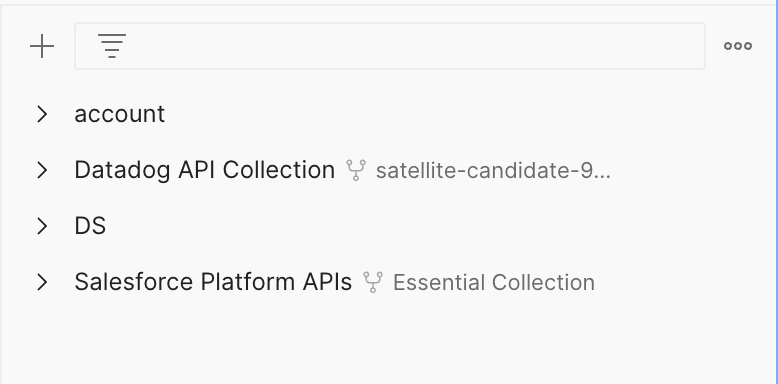This screenshot has height=384, width=778.
Task: Click the filter lines icon in search box
Action: point(112,46)
